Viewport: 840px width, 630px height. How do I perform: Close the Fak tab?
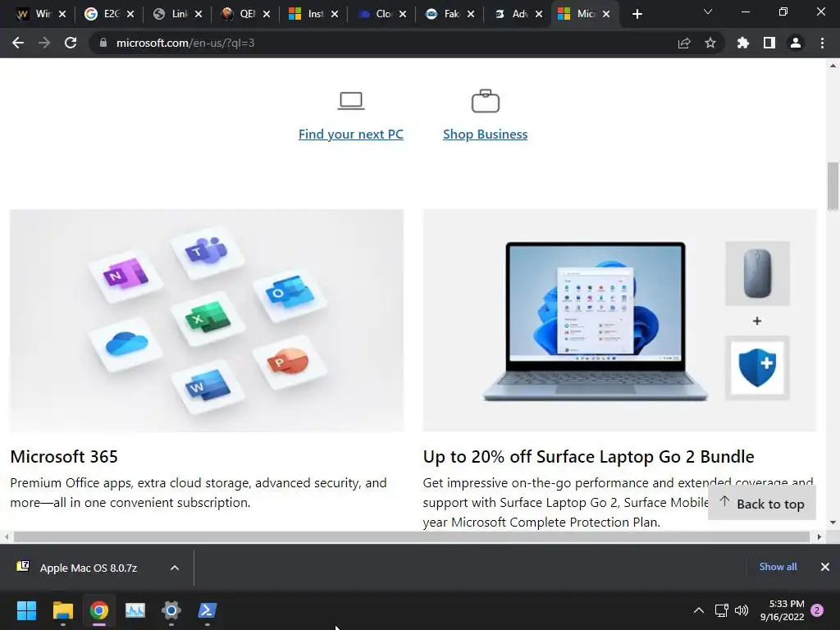(x=470, y=14)
